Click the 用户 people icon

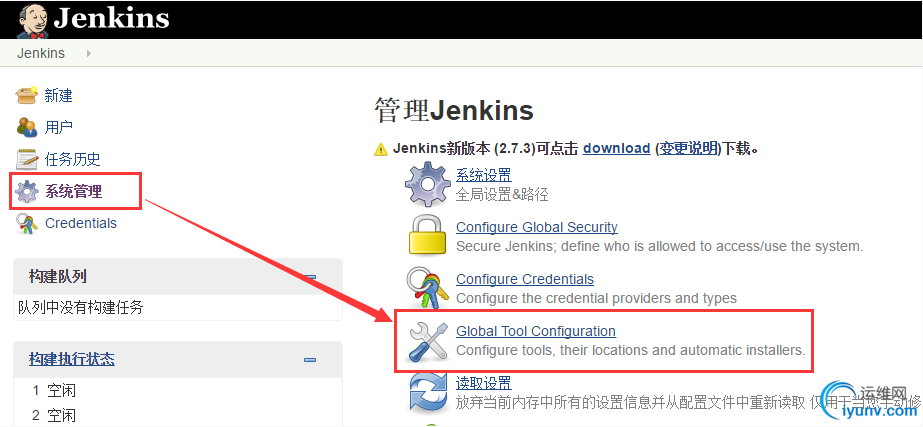(x=26, y=127)
